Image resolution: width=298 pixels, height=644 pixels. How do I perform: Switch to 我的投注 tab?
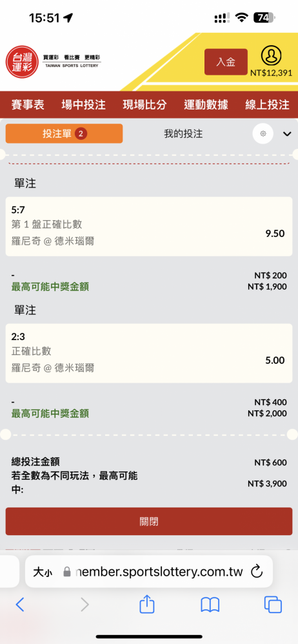click(183, 133)
